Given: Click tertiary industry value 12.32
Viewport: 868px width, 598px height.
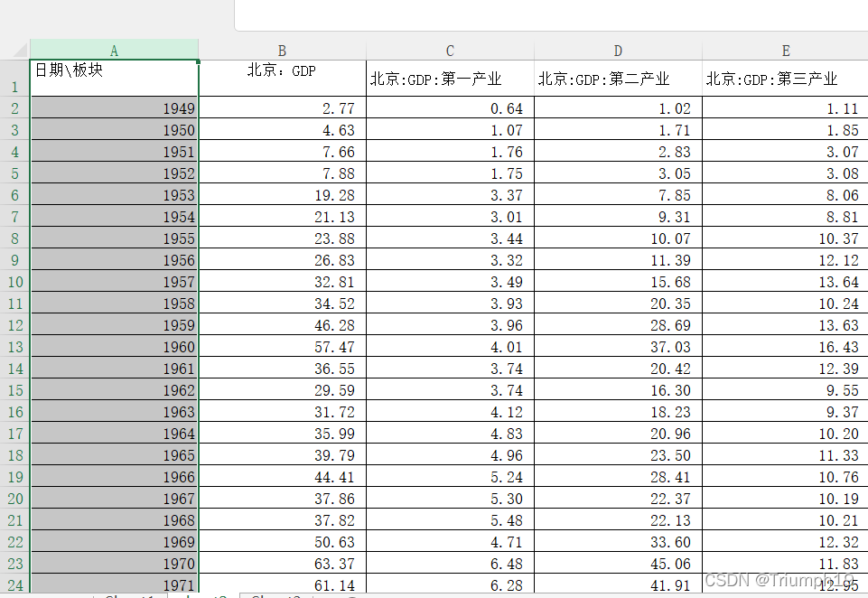Looking at the screenshot, I should pyautogui.click(x=786, y=541).
